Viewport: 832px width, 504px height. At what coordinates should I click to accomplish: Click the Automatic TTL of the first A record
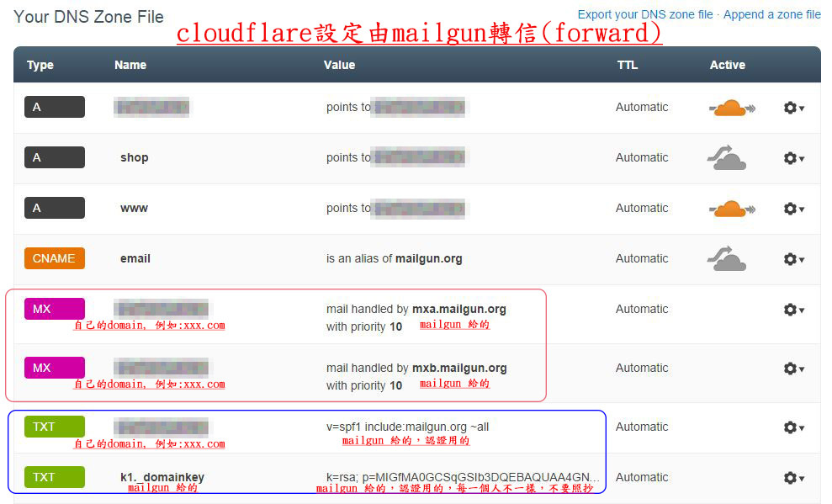(x=642, y=107)
